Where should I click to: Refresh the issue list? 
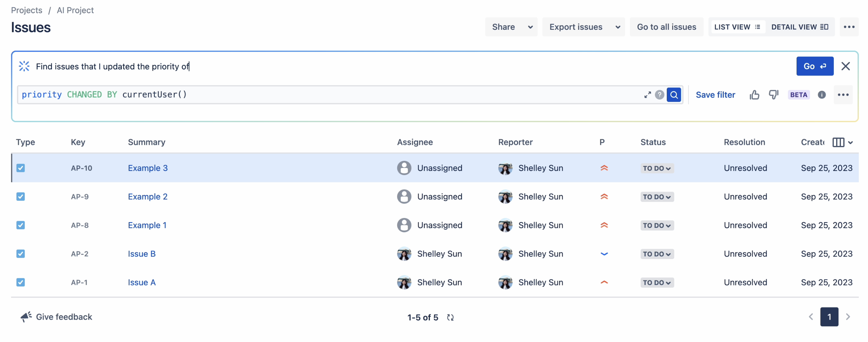(x=451, y=317)
